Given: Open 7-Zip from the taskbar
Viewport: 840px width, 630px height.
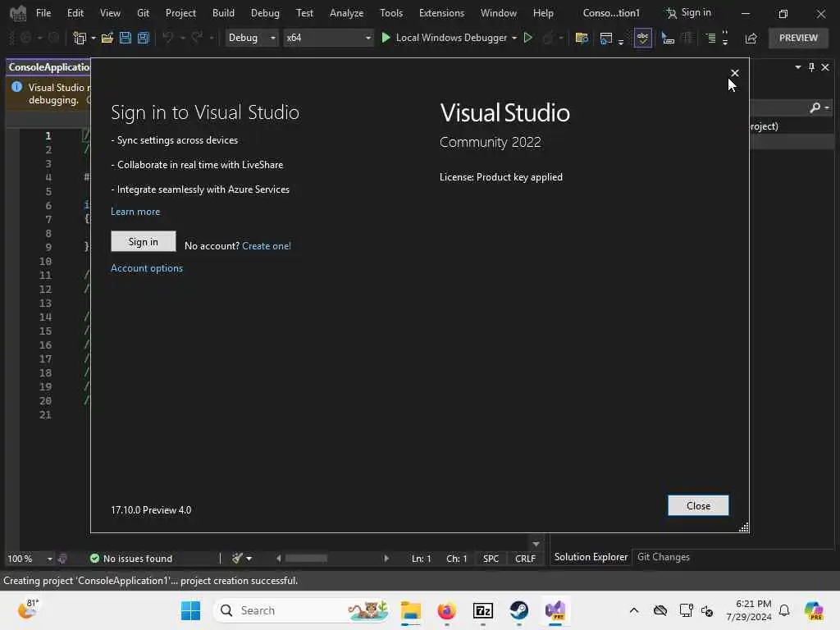Looking at the screenshot, I should 482,610.
